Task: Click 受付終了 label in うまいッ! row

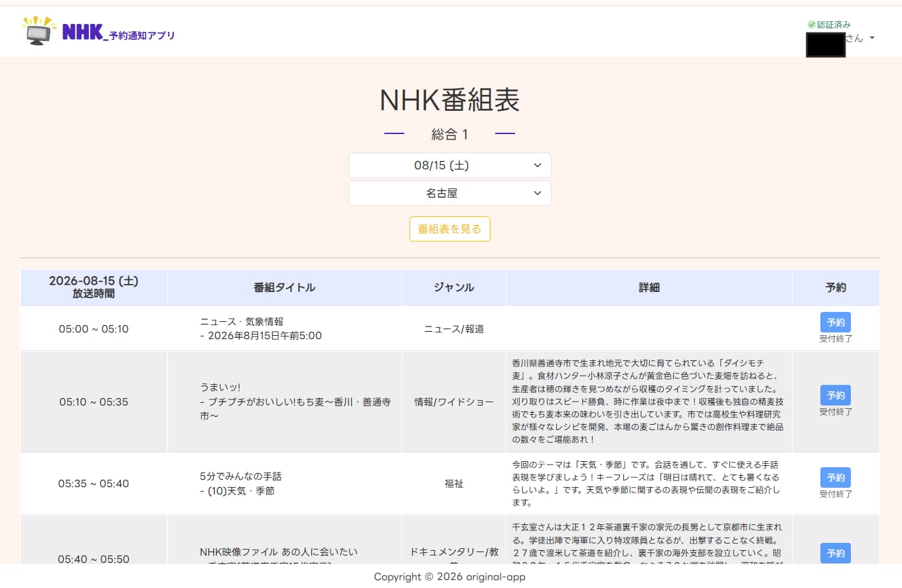Action: click(x=836, y=412)
